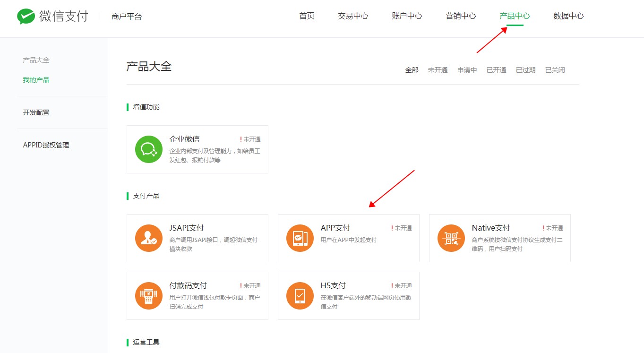Click the Native支付 QR code icon
644x353 pixels.
(x=451, y=238)
